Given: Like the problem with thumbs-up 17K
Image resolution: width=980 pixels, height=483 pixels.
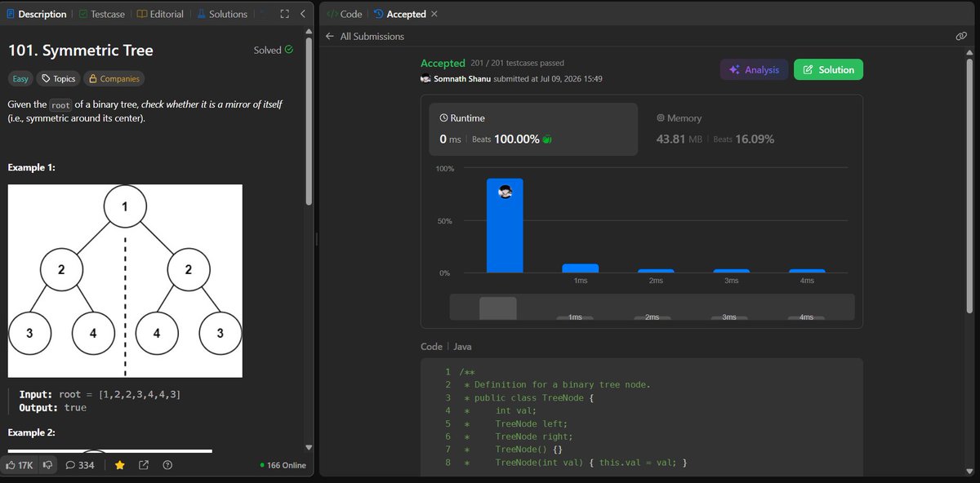Looking at the screenshot, I should pyautogui.click(x=20, y=465).
